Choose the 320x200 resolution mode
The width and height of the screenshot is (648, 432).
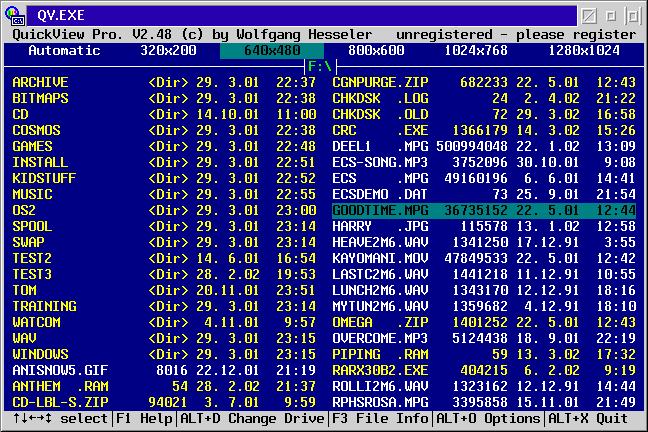coord(168,51)
